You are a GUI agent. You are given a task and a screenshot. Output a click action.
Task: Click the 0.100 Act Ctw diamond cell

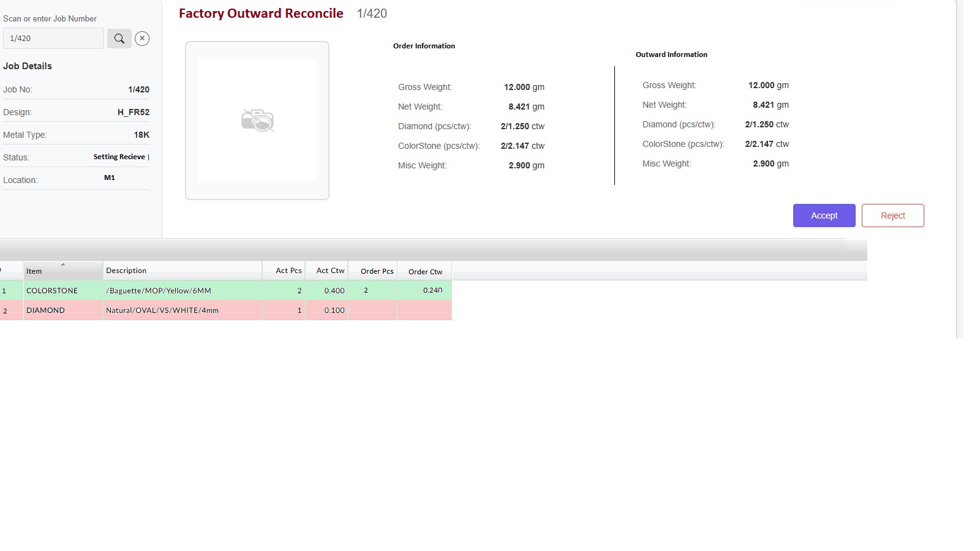[x=326, y=310]
